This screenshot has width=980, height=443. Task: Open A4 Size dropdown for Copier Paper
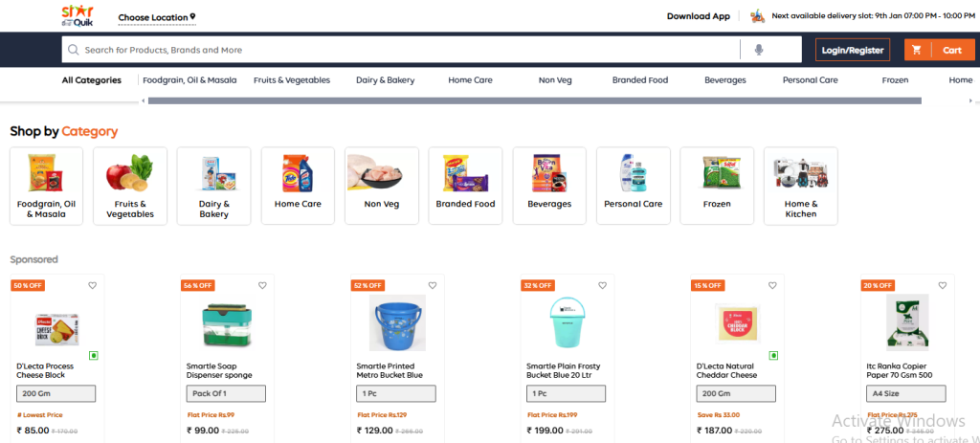907,393
